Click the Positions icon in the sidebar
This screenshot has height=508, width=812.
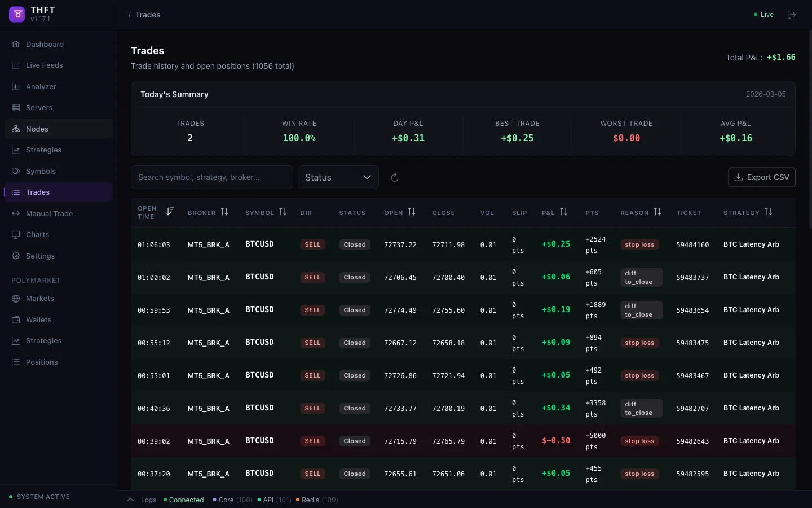16,362
